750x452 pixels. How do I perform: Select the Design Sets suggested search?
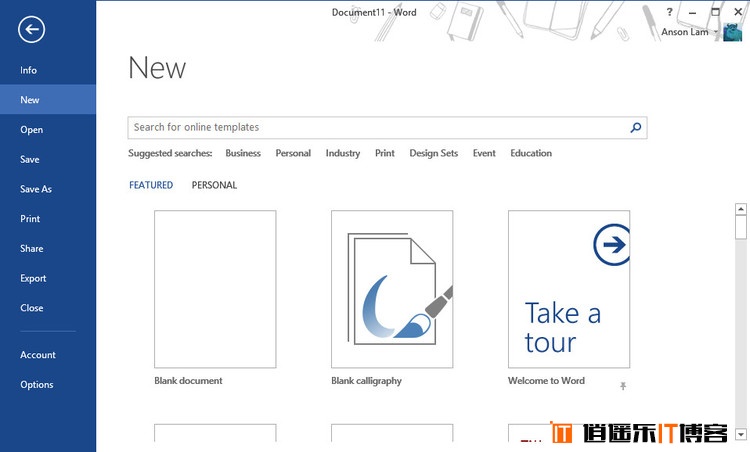tap(433, 153)
